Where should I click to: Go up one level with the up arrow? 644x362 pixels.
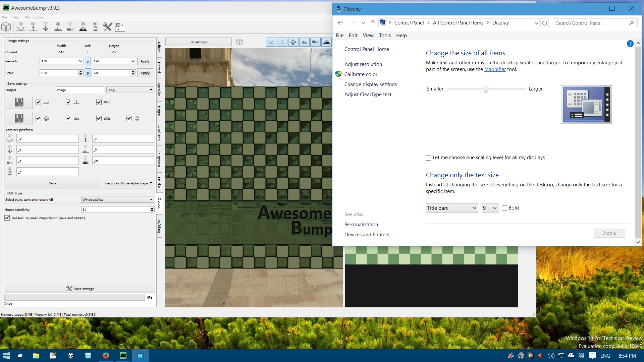pos(373,23)
